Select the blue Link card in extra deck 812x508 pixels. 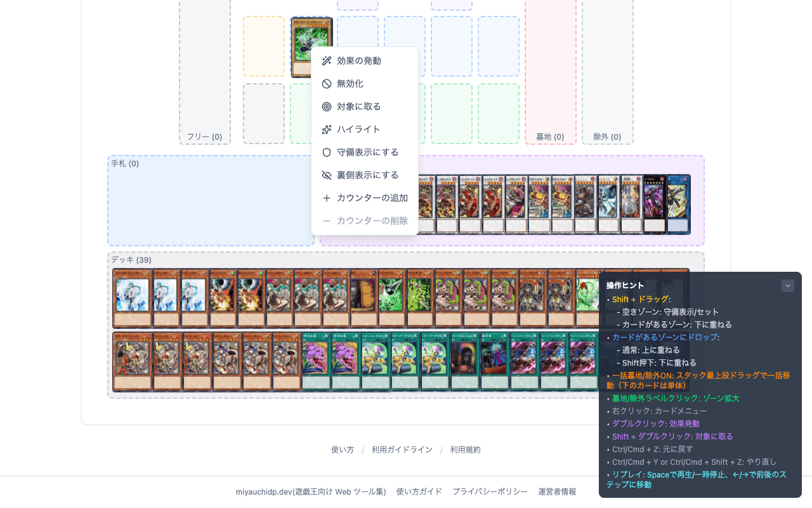click(678, 204)
